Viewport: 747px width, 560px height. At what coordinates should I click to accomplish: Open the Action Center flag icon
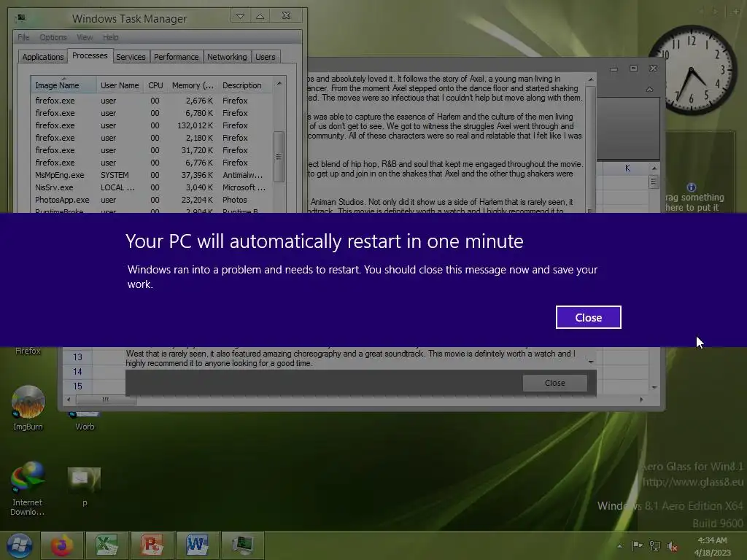(x=637, y=545)
